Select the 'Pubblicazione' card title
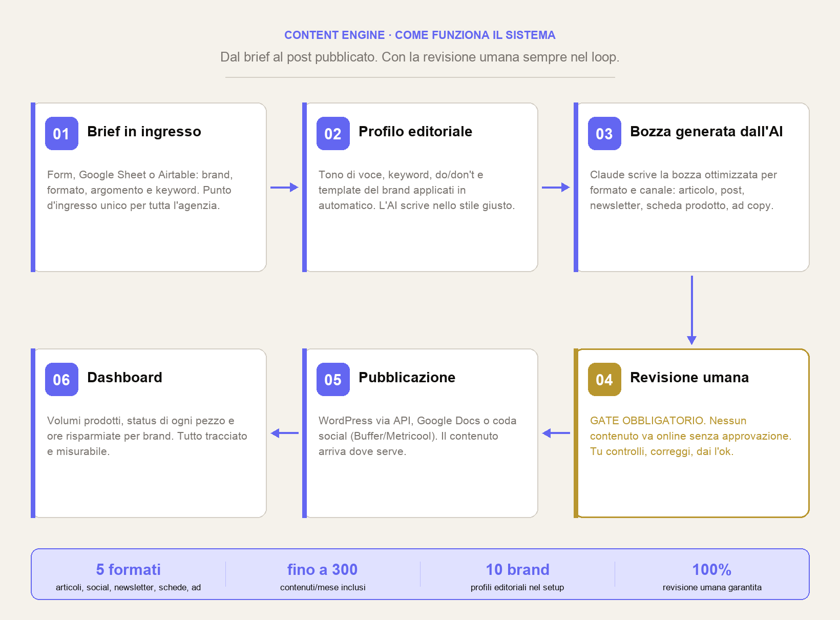 click(407, 378)
